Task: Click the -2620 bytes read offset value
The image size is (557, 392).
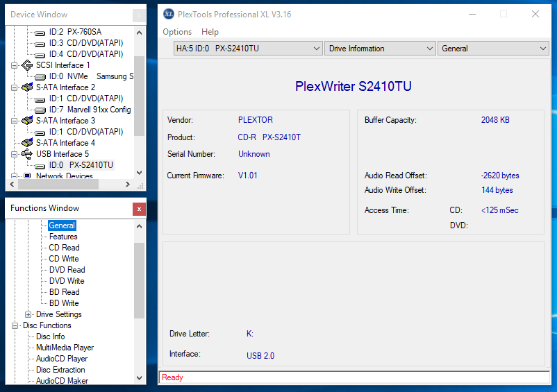Action: (500, 176)
